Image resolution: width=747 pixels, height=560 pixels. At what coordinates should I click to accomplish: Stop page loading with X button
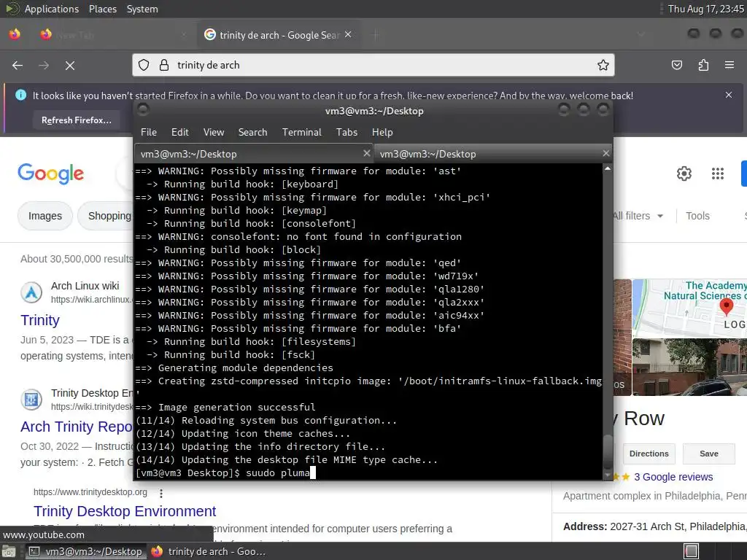coord(70,65)
